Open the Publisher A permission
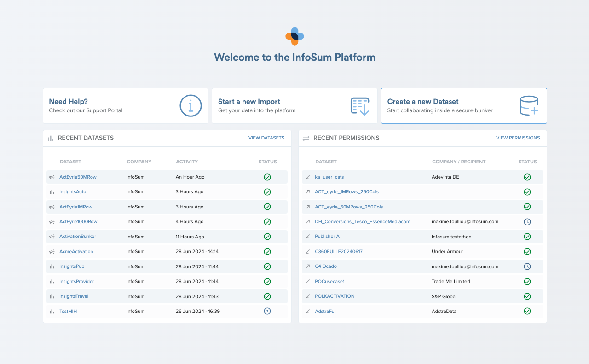Image resolution: width=589 pixels, height=364 pixels. click(x=327, y=236)
